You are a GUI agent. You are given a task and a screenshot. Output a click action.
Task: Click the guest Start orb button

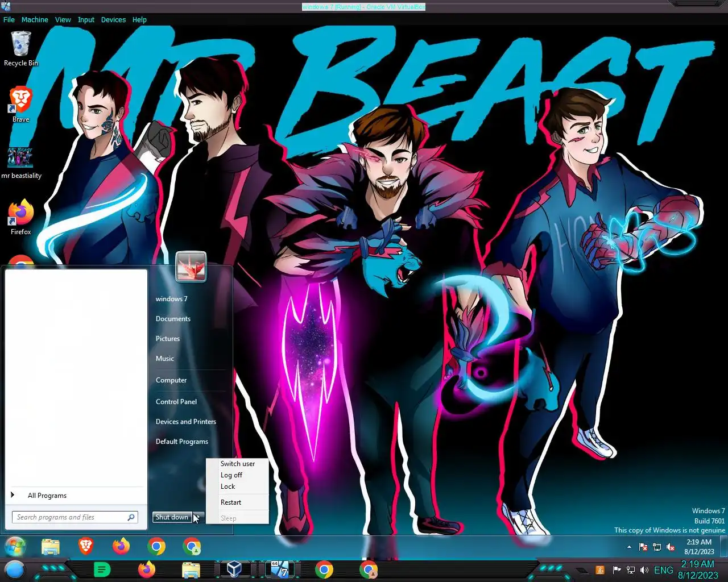(15, 547)
